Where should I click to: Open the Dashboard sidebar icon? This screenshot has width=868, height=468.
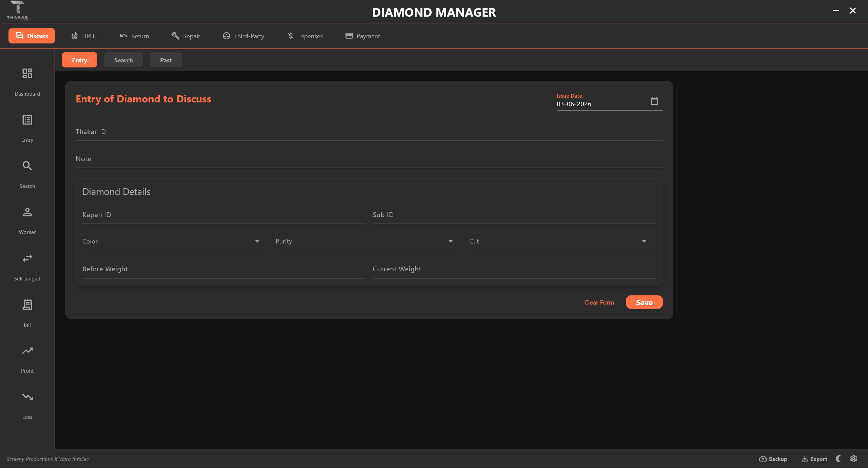click(x=27, y=73)
